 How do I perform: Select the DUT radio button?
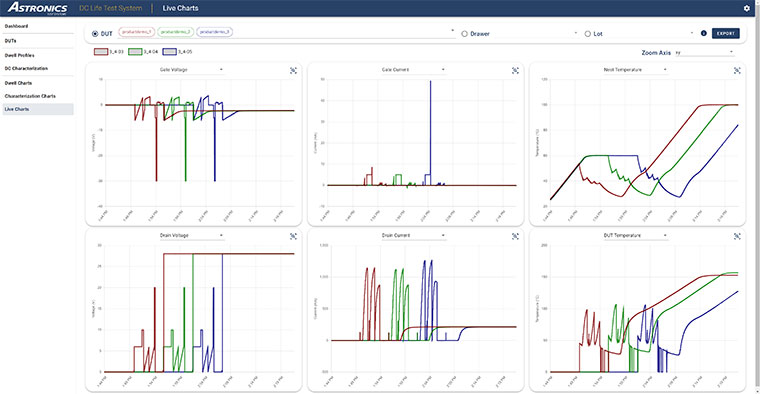tap(95, 34)
